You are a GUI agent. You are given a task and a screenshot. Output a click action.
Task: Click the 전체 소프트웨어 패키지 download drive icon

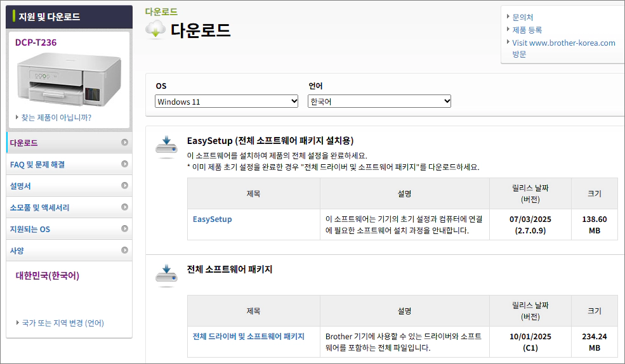pos(166,275)
